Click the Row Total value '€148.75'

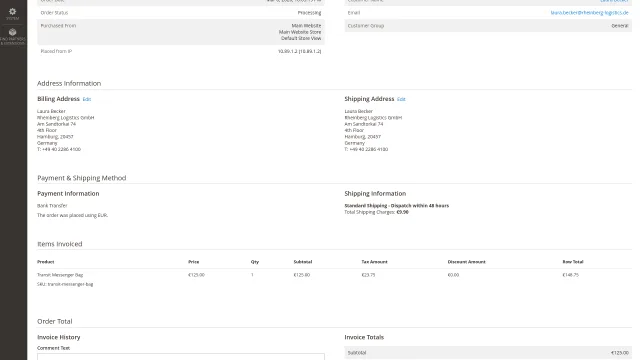click(x=570, y=275)
